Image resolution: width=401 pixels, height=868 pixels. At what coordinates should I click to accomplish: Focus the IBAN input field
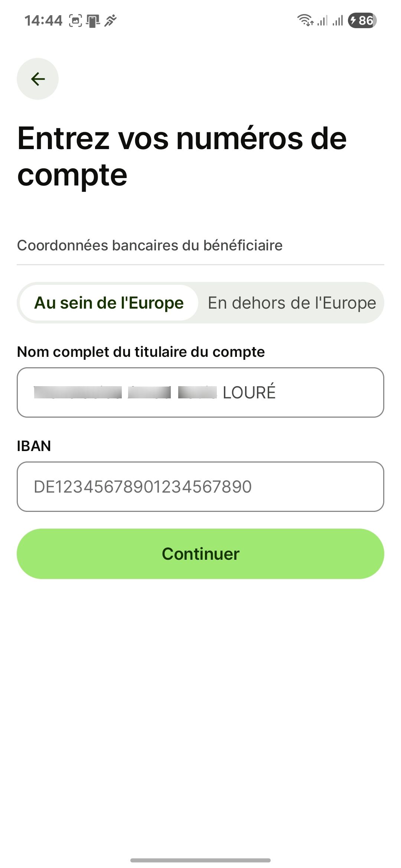(x=200, y=487)
